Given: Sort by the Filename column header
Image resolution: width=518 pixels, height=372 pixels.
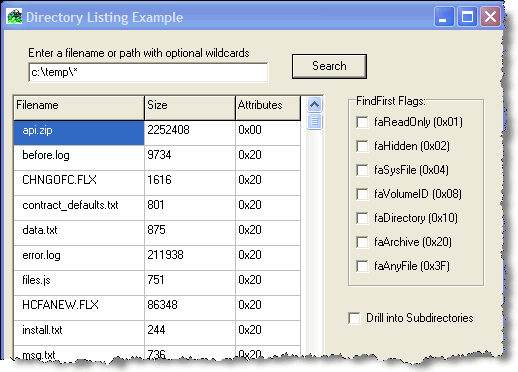Looking at the screenshot, I should (x=79, y=108).
